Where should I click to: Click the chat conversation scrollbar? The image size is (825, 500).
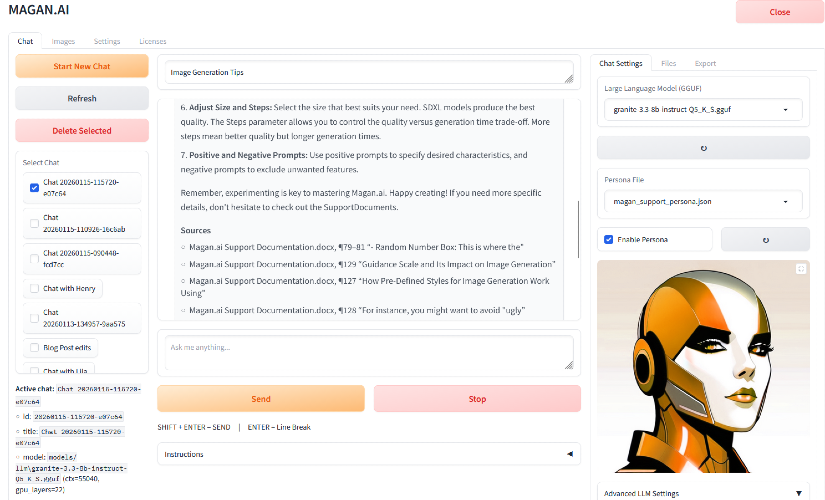[x=578, y=229]
